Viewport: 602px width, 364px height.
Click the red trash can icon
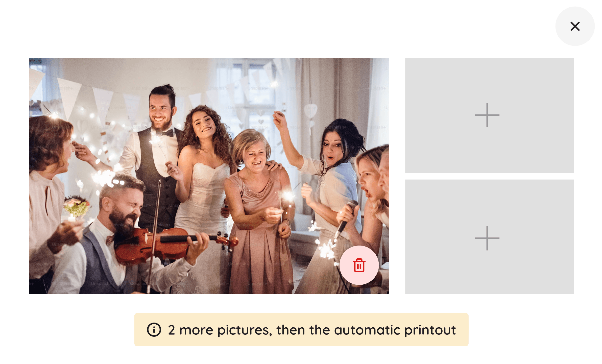(x=359, y=265)
